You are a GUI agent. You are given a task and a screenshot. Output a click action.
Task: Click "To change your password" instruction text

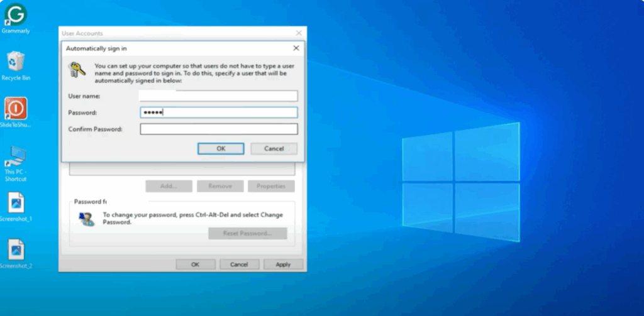[192, 219]
